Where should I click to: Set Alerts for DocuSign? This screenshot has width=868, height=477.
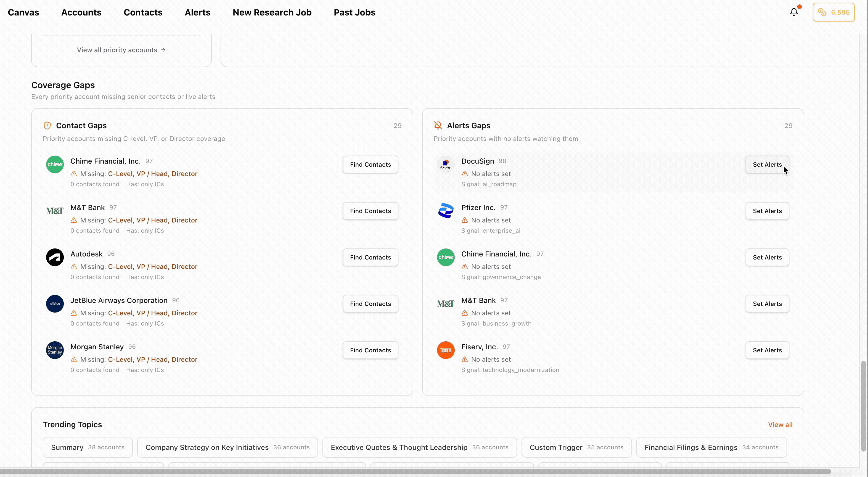[767, 165]
